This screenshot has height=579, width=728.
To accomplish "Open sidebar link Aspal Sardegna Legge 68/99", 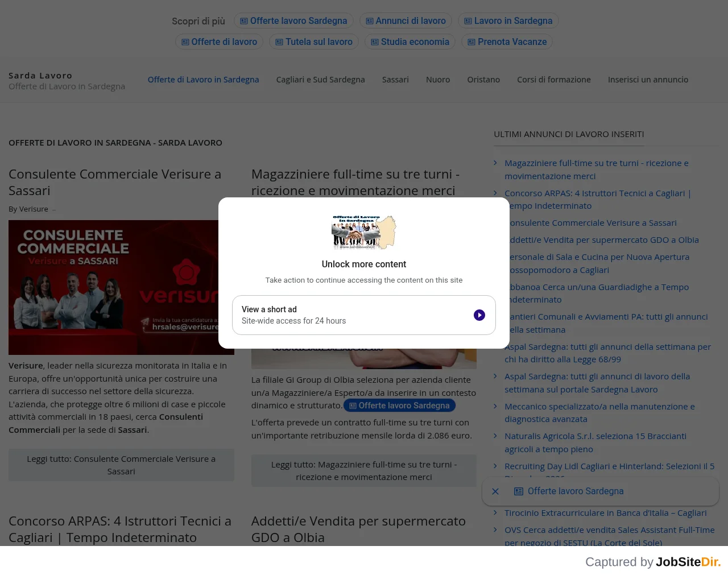I will click(x=607, y=353).
